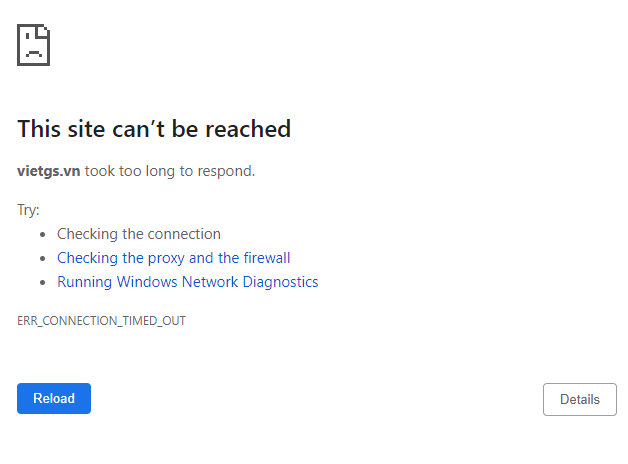Click the word 'respond.' in the message
This screenshot has width=628, height=464.
coord(227,171)
